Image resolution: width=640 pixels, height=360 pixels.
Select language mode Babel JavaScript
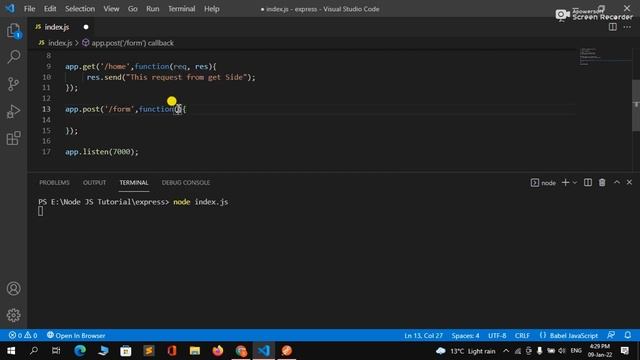tap(568, 336)
